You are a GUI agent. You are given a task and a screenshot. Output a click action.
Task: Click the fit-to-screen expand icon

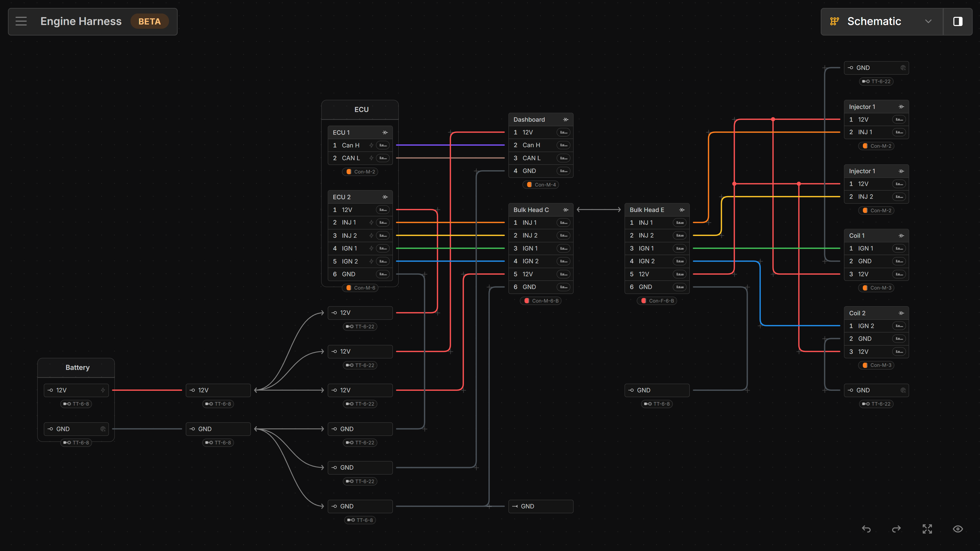click(927, 529)
